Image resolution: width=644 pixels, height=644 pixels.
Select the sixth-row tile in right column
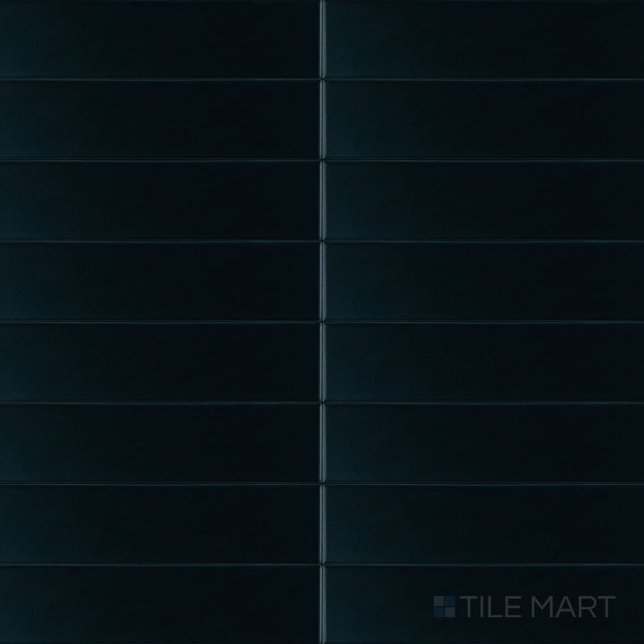coord(485,443)
